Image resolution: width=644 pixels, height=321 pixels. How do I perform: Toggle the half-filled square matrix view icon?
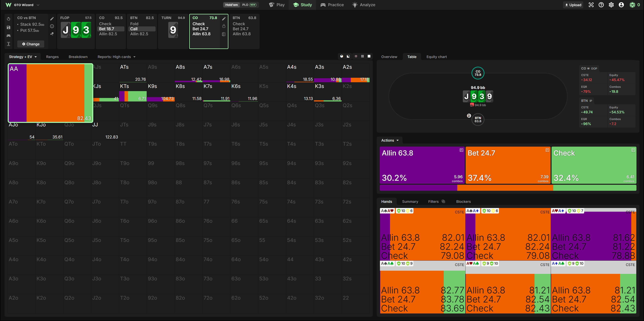pyautogui.click(x=348, y=56)
